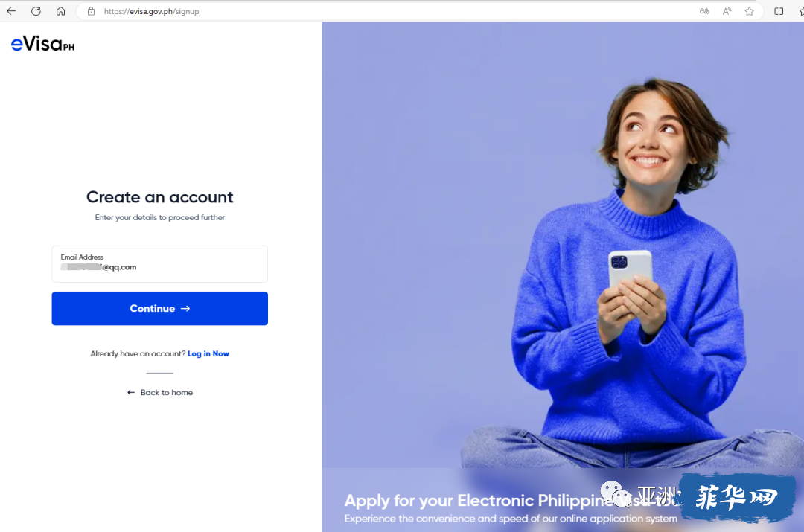The image size is (804, 532).
Task: Go back using the browser back arrow
Action: click(x=11, y=10)
